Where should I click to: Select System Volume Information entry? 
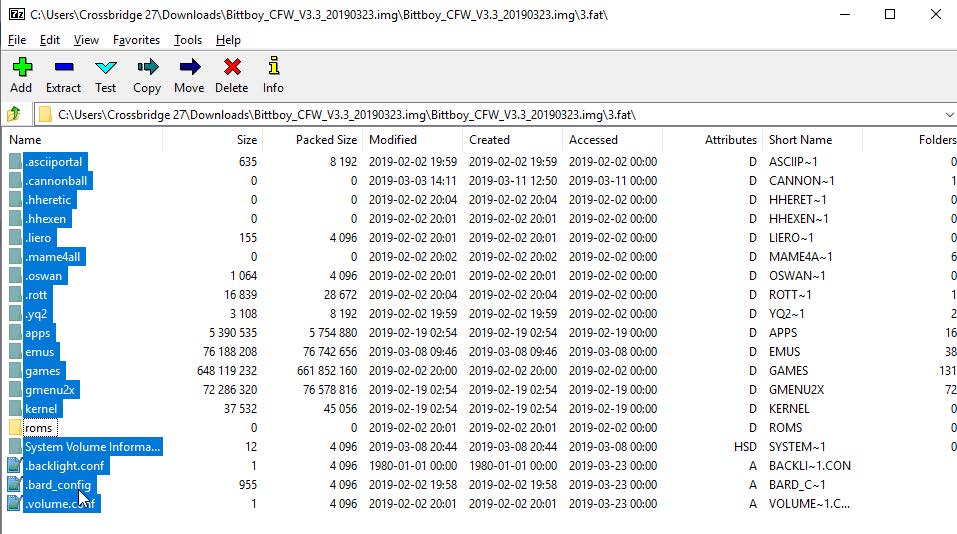point(93,447)
